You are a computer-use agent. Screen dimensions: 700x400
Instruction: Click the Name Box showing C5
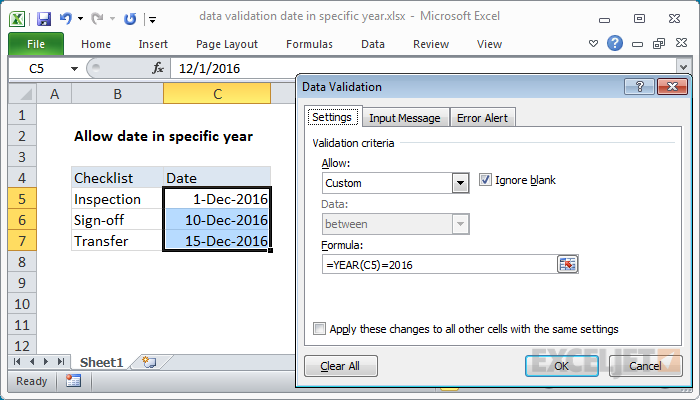[x=38, y=68]
